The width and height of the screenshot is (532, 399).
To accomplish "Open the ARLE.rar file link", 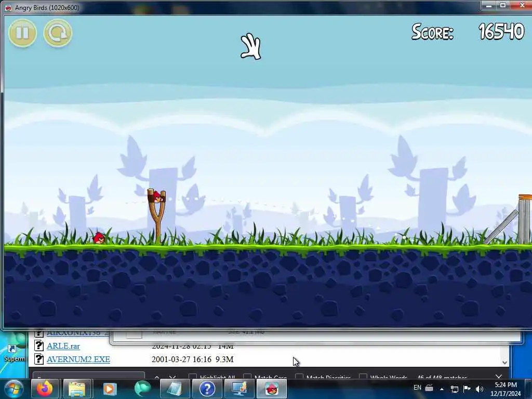I will 63,345.
